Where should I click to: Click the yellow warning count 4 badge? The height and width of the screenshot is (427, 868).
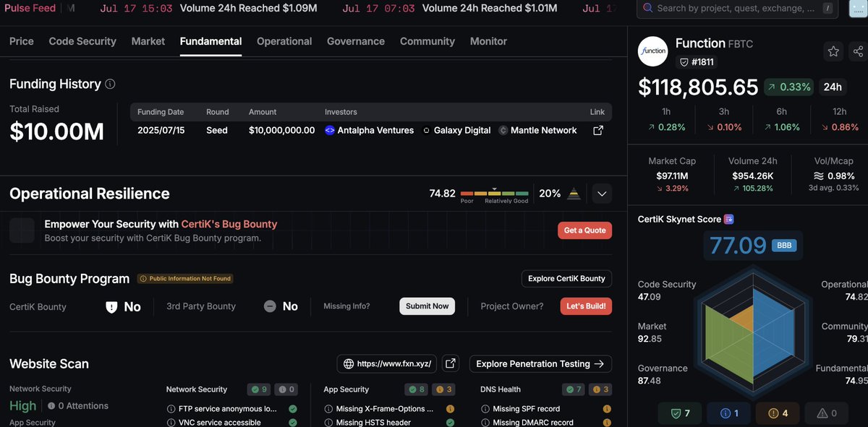777,413
